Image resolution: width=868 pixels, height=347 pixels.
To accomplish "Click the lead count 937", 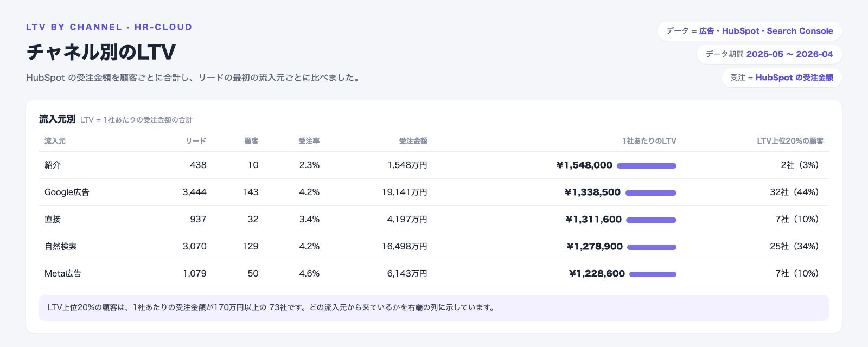I will 198,219.
